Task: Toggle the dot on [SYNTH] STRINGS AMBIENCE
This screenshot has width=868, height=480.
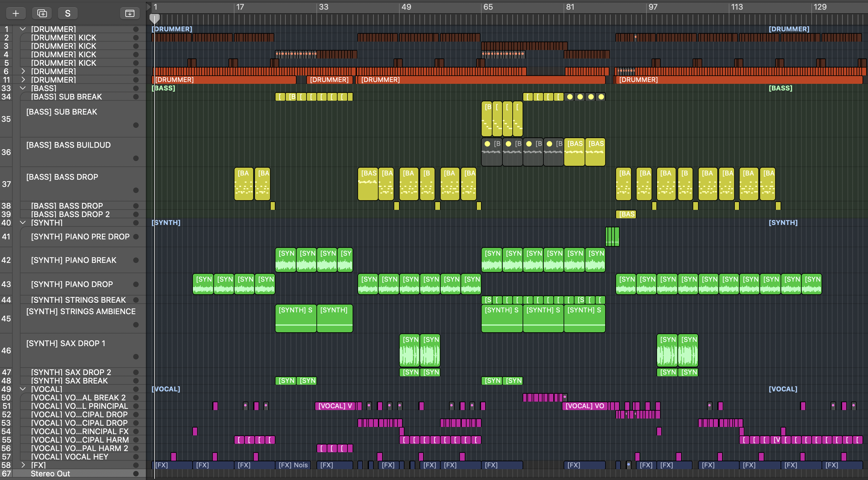Action: click(x=136, y=325)
